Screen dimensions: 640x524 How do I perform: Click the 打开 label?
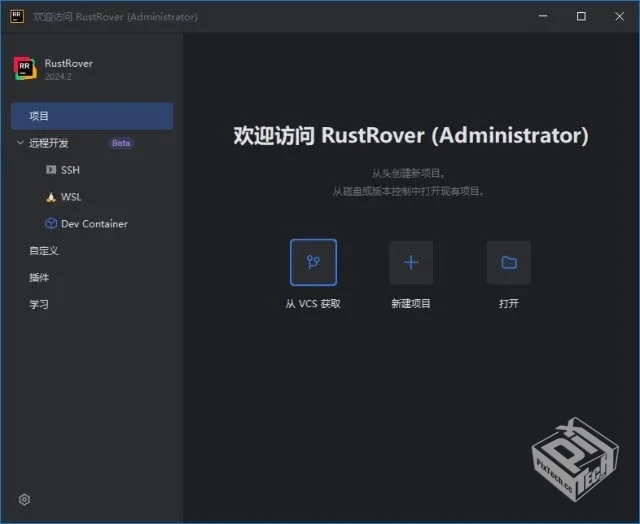[x=509, y=304]
